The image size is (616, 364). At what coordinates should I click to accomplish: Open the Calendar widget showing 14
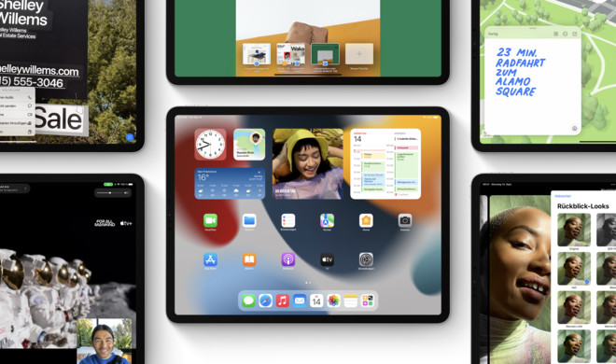click(385, 163)
